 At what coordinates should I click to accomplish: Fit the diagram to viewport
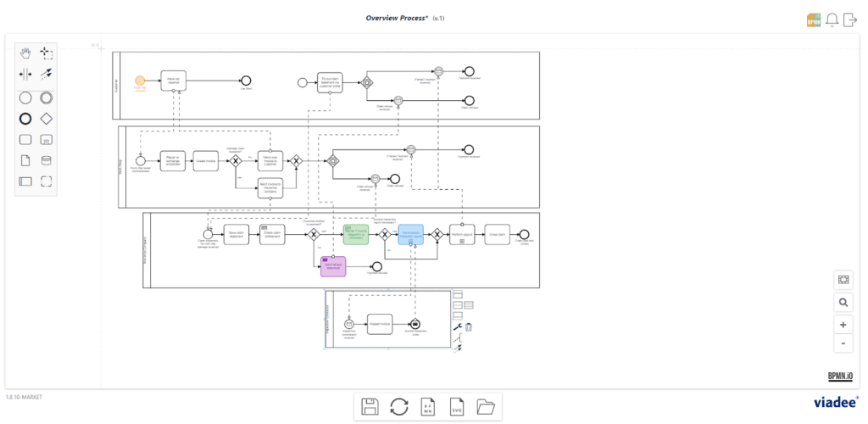843,280
